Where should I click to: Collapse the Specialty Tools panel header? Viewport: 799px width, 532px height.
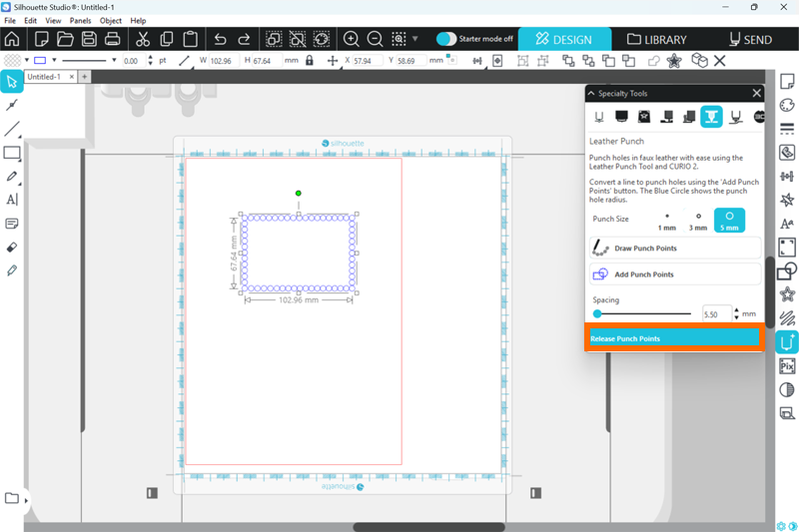591,93
